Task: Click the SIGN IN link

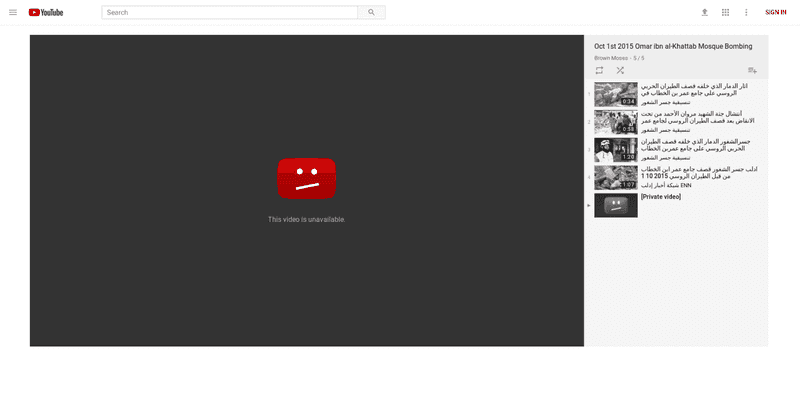Action: coord(776,12)
